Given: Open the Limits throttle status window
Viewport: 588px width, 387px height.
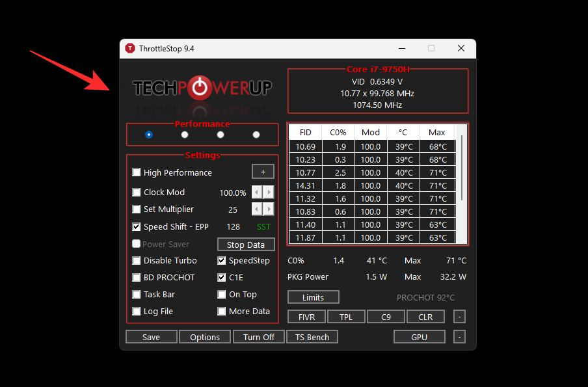Looking at the screenshot, I should click(313, 297).
